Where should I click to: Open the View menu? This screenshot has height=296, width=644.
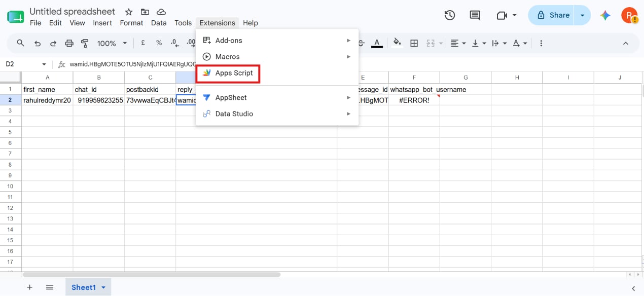77,23
